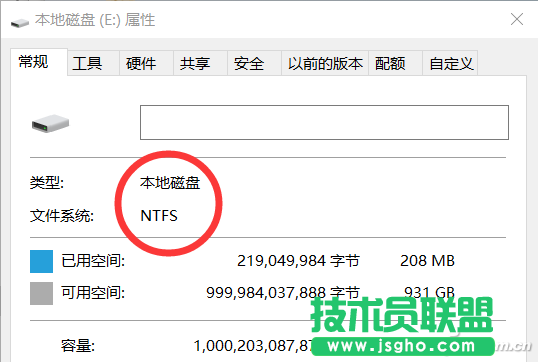Click the 容量 label

[x=78, y=346]
